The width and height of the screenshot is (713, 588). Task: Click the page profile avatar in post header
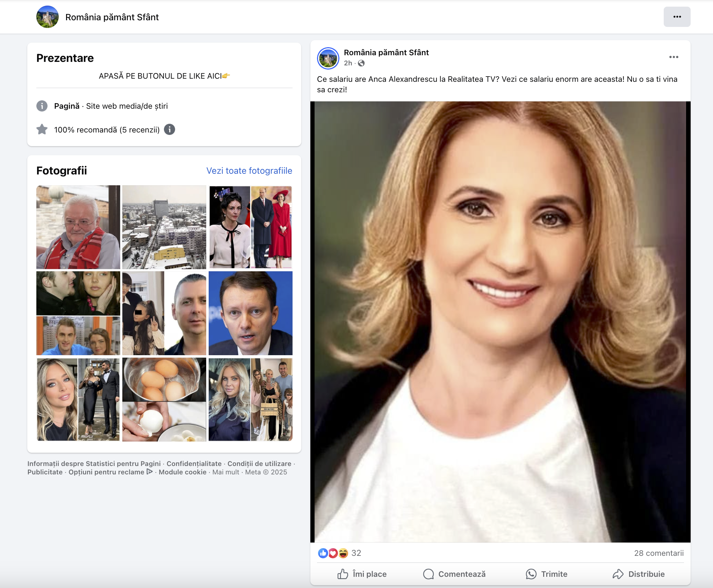point(328,58)
